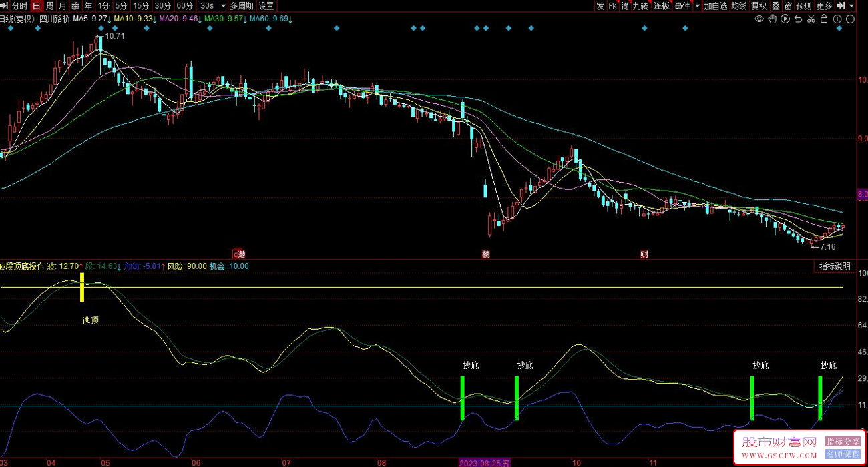Click the right-arrow panel icon beside 更多
Image resolution: width=868 pixels, height=467 pixels.
tap(840, 6)
